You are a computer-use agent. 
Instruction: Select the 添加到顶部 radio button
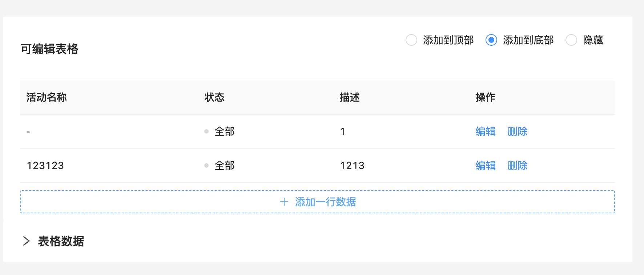click(x=411, y=40)
